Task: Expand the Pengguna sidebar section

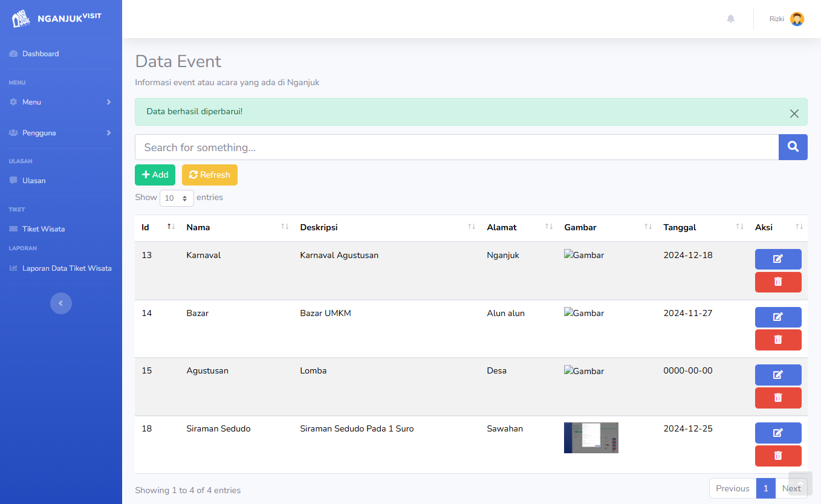Action: pos(60,133)
